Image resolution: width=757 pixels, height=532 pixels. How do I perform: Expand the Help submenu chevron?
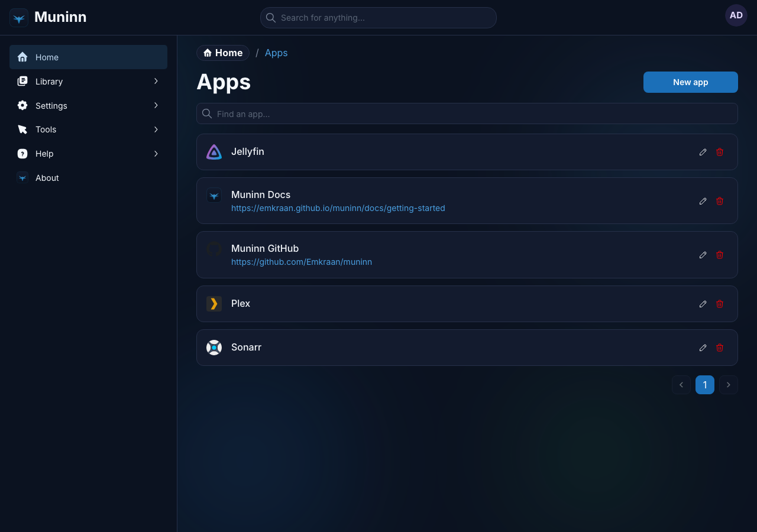(156, 154)
